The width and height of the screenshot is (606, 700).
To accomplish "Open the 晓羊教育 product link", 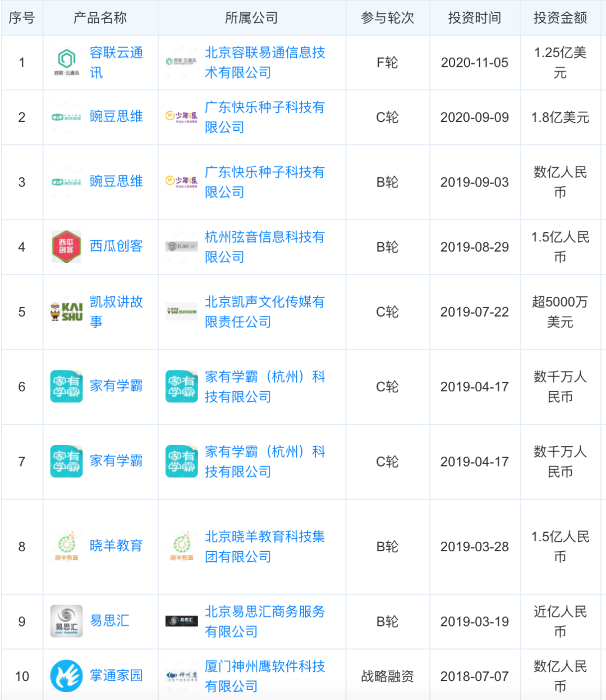I will pos(116,546).
